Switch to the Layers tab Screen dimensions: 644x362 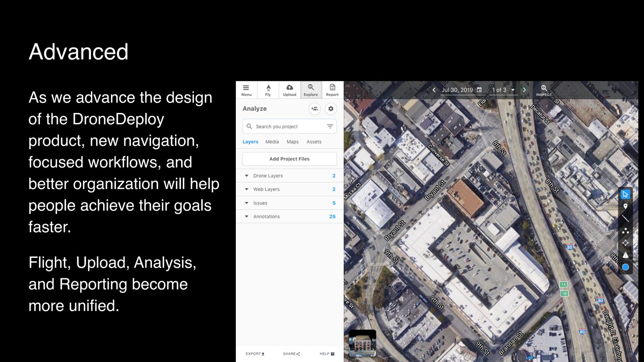pyautogui.click(x=250, y=142)
